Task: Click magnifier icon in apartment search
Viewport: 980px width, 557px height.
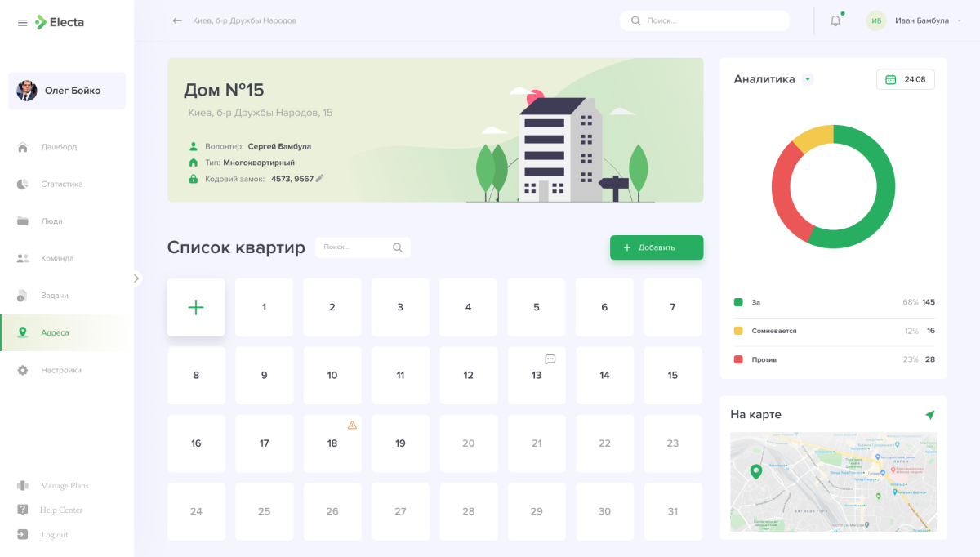Action: point(398,247)
